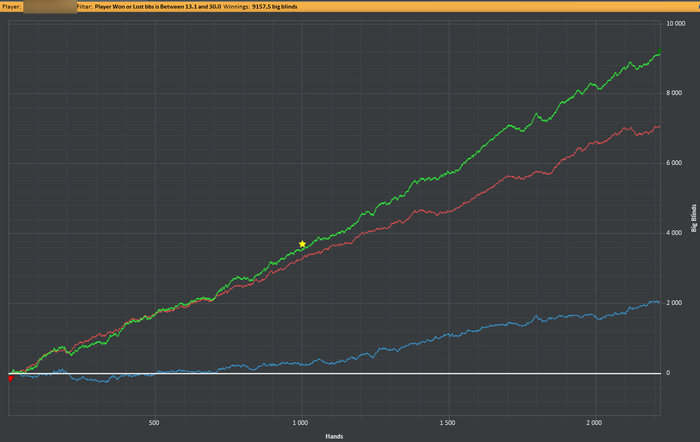Click the red triangle marker at graph start
Image resolution: width=700 pixels, height=442 pixels.
(x=11, y=379)
